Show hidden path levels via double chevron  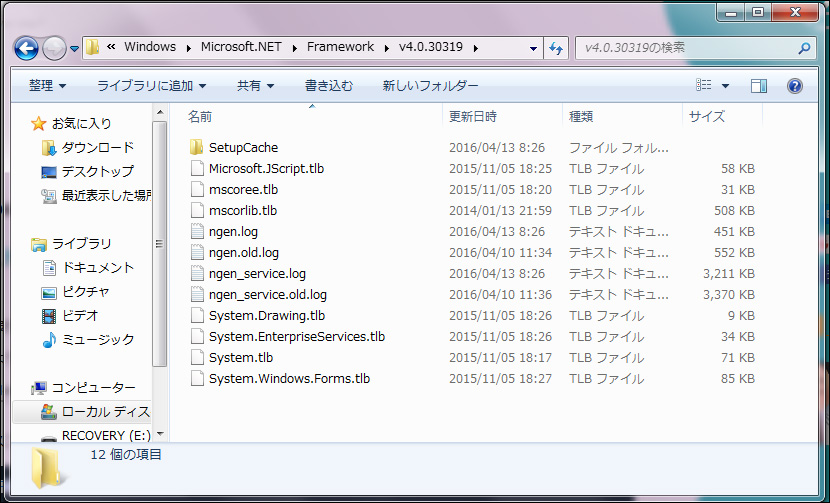point(111,47)
